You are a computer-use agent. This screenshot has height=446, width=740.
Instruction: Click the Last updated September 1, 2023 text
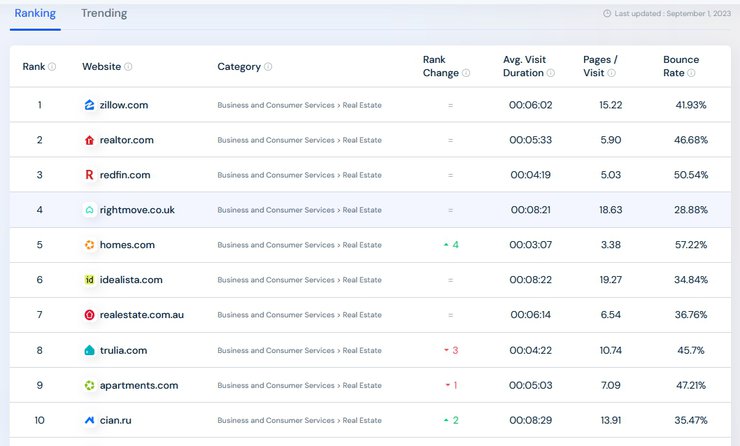pyautogui.click(x=673, y=13)
